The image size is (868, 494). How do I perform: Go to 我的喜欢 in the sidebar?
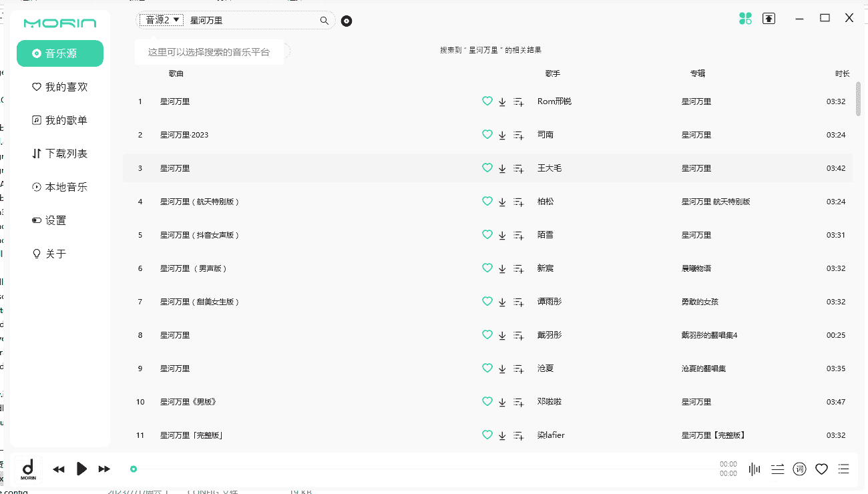(x=60, y=87)
